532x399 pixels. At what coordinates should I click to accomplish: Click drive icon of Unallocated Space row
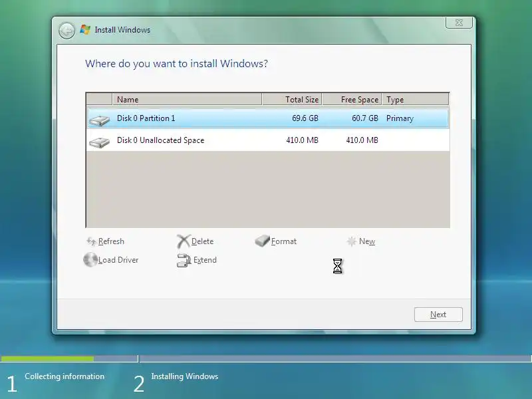point(99,142)
